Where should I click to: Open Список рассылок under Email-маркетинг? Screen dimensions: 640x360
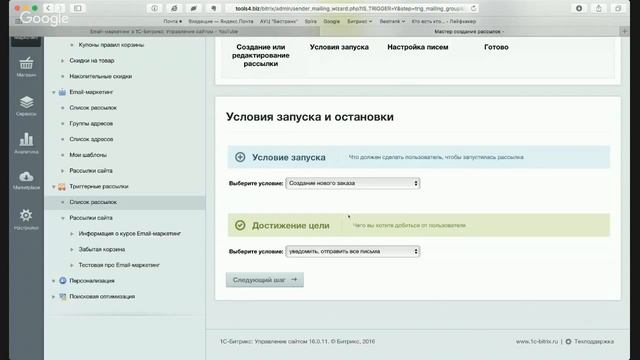[x=93, y=108]
